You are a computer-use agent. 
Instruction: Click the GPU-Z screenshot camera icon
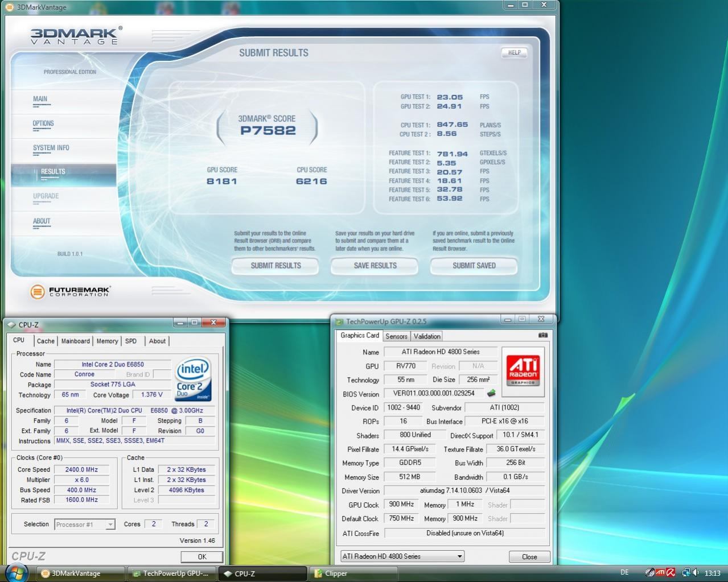point(542,335)
